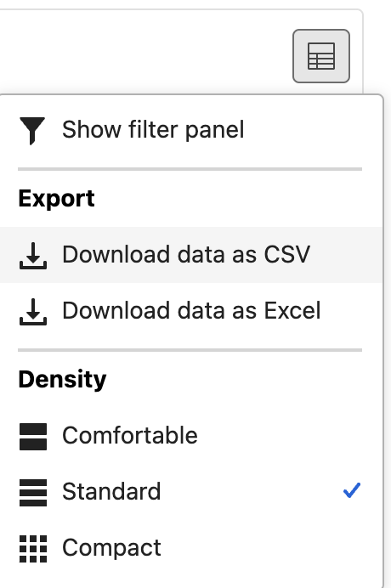Click the Comfortable density two-bar icon
391x588 pixels.
pyautogui.click(x=33, y=437)
